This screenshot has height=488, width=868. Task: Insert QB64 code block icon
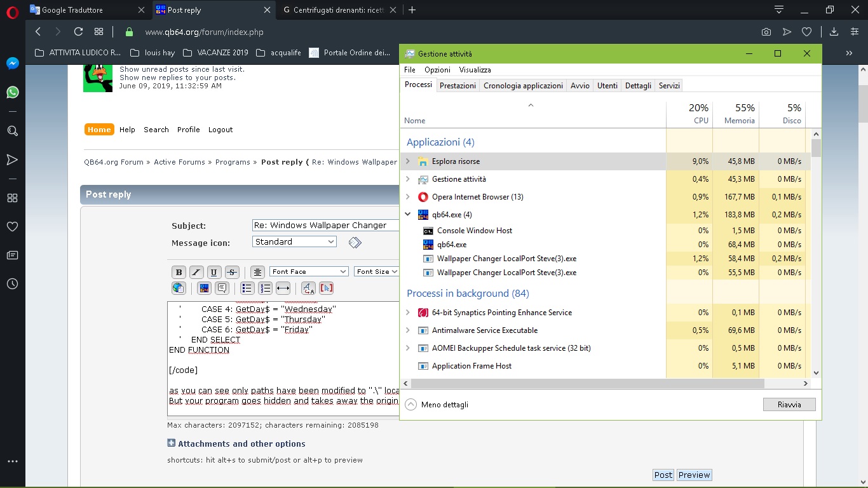[204, 288]
